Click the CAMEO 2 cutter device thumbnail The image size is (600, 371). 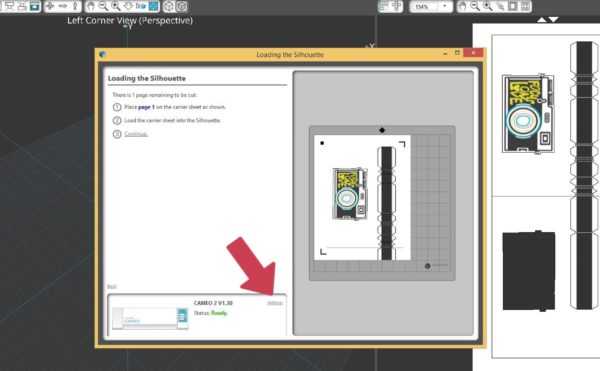(150, 318)
